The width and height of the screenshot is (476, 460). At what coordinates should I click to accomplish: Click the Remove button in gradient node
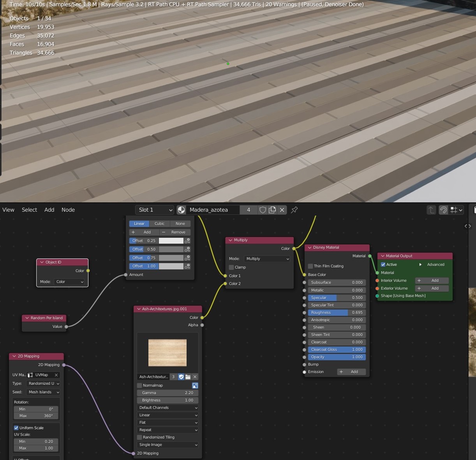coord(175,232)
